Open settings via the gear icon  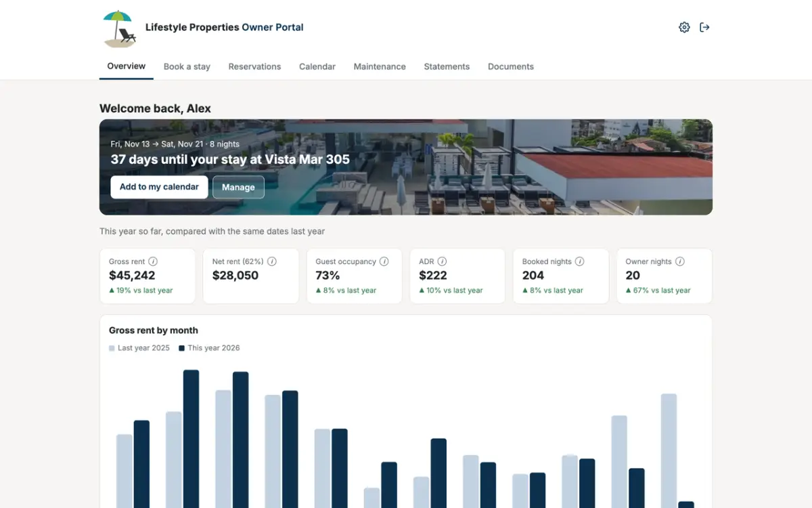tap(684, 27)
